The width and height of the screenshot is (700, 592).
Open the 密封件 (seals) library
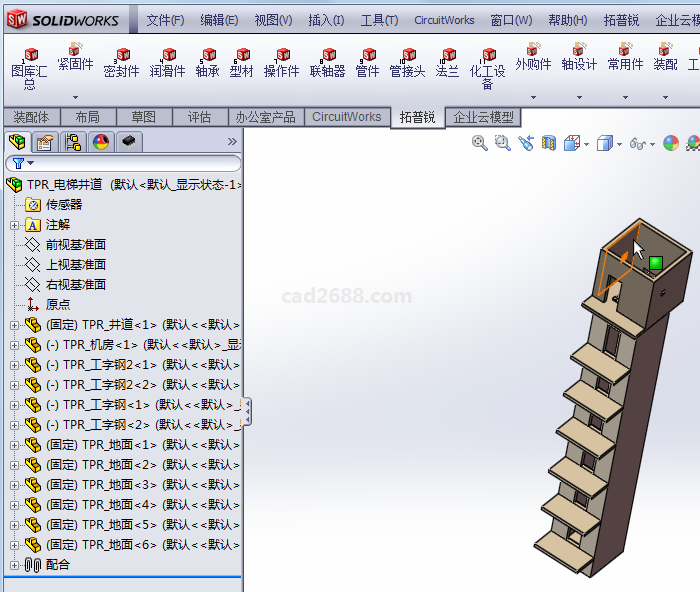(x=122, y=63)
